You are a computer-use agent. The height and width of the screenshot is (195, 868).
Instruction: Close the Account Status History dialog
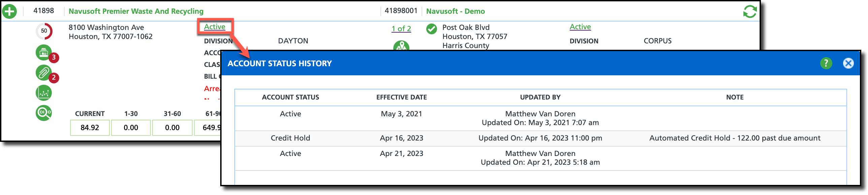point(848,63)
